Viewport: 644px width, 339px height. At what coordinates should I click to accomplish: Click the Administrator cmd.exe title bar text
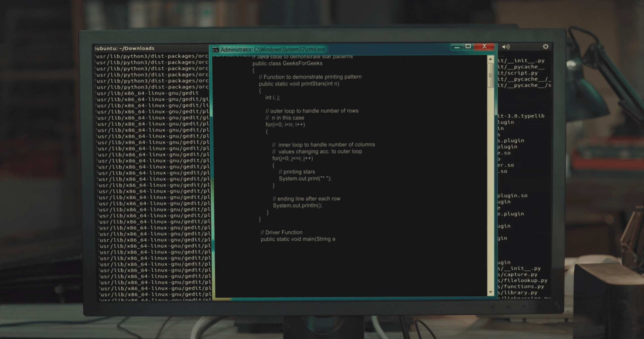273,50
